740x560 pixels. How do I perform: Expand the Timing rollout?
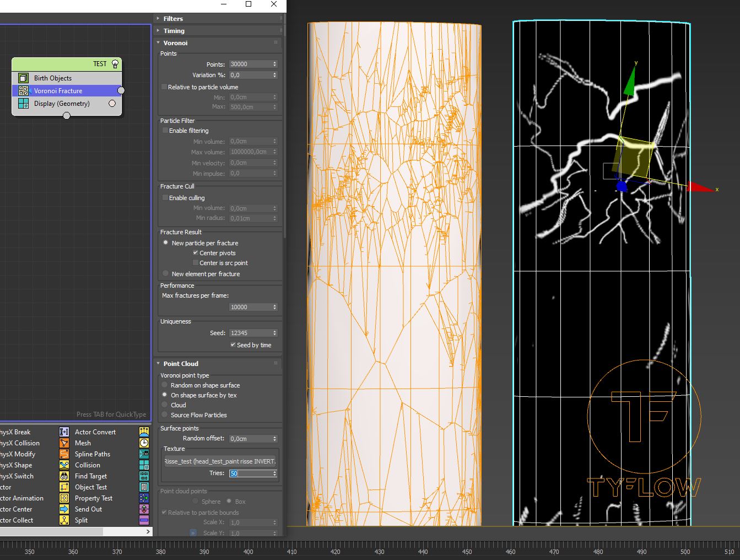174,31
